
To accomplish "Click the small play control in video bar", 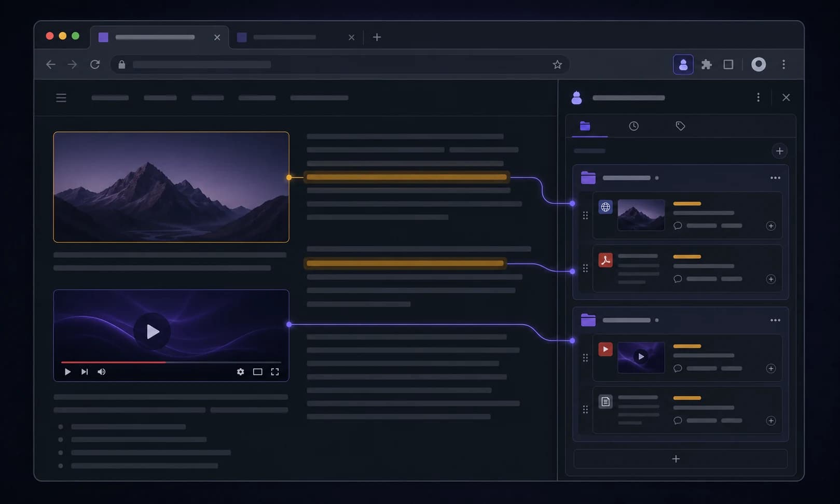I will [67, 372].
